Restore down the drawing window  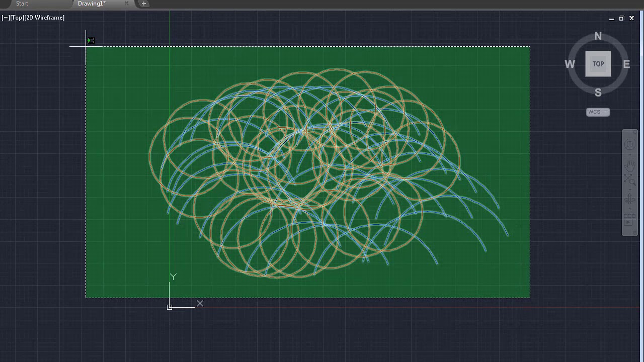(622, 18)
